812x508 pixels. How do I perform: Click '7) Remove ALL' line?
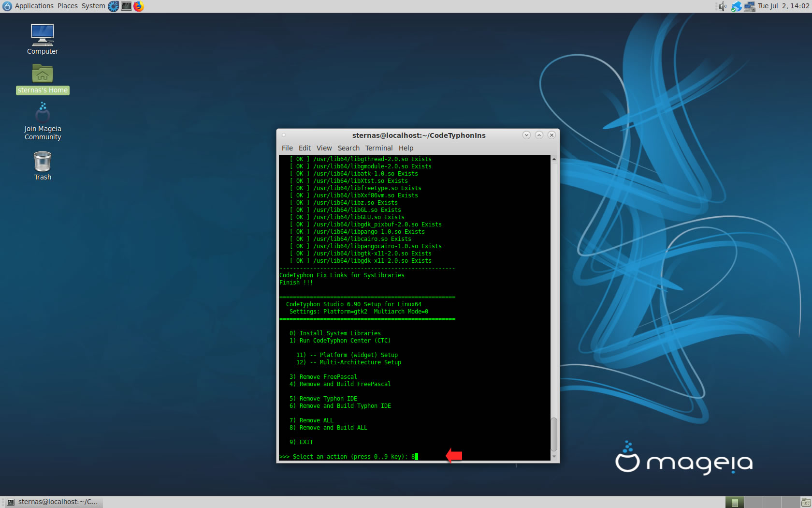tap(311, 420)
